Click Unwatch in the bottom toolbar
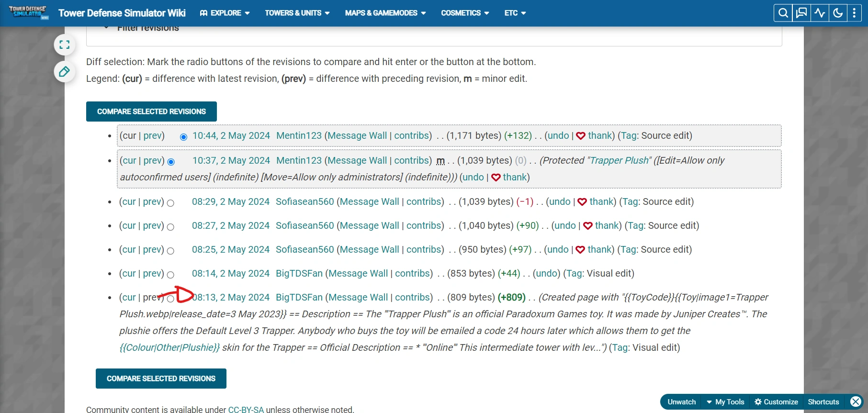Screen dimensions: 868x413 pyautogui.click(x=682, y=402)
